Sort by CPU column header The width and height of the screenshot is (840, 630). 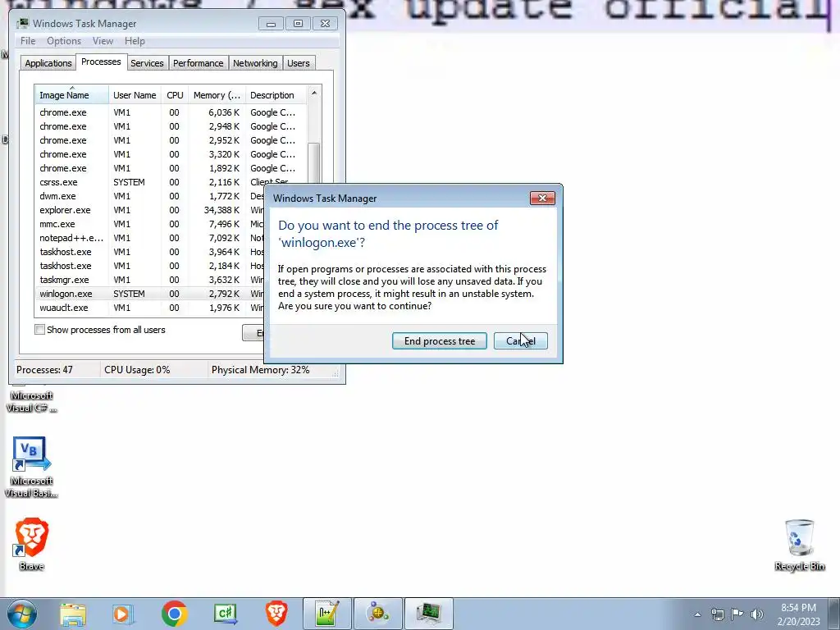tap(175, 95)
